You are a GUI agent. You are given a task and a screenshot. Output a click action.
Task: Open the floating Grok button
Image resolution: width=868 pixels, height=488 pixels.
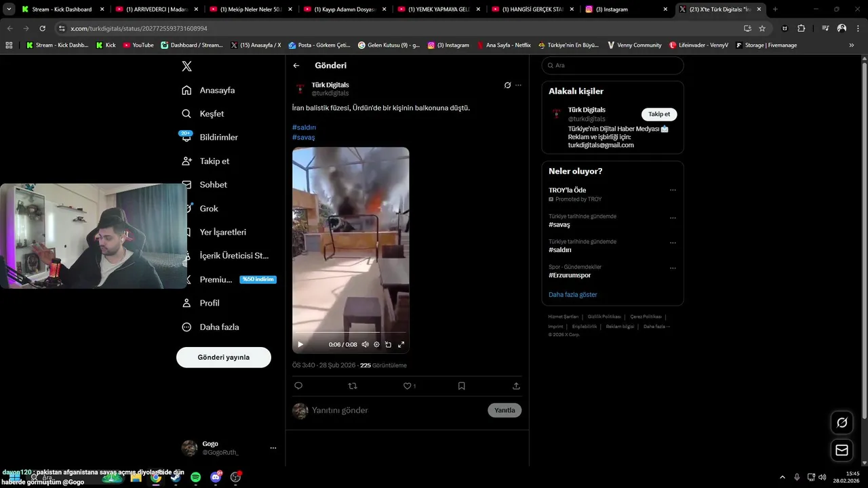point(842,422)
